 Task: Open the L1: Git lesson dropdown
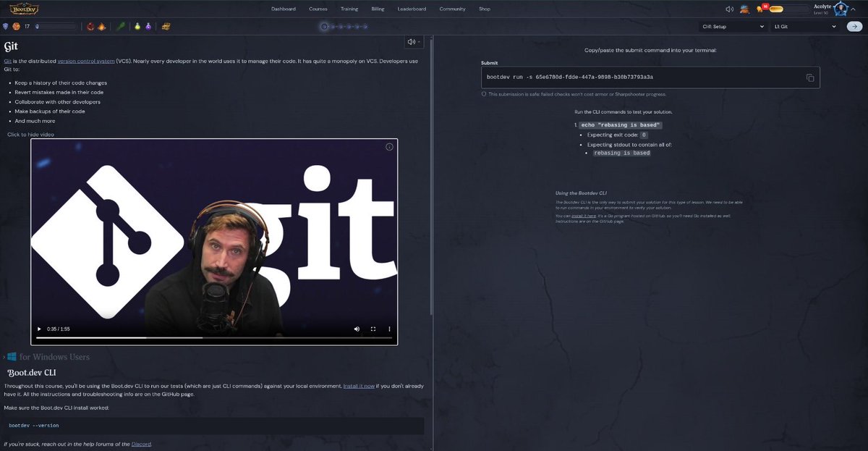click(805, 27)
